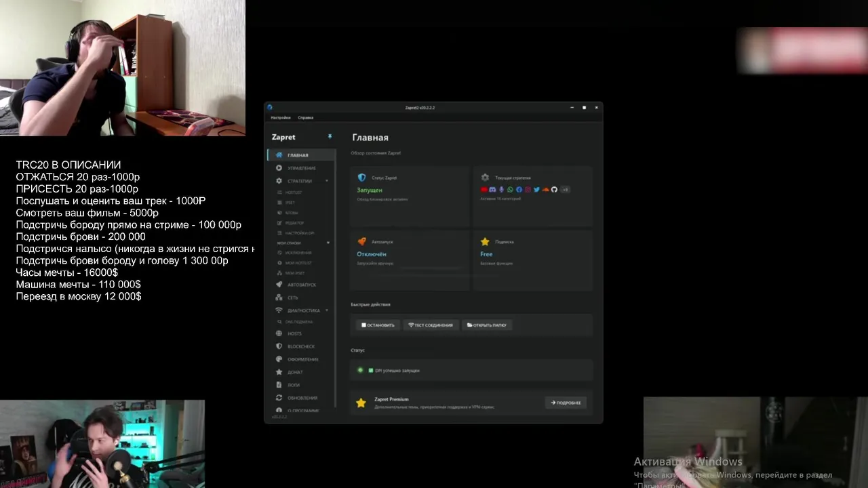Click the gear icon on Текущая стратегия card
868x488 pixels.
point(485,178)
